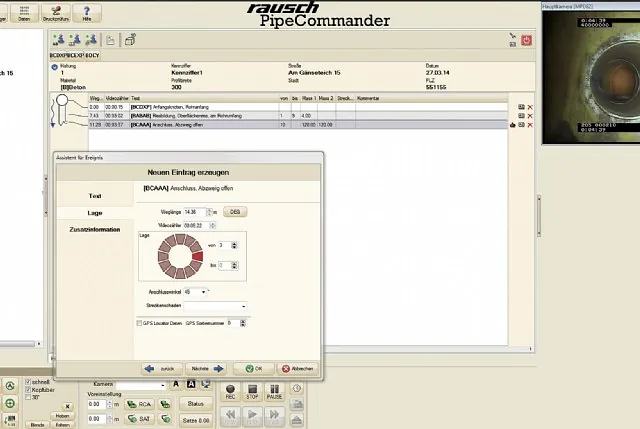This screenshot has height=429, width=640.
Task: Adjust the GPS Seitennummer spinner
Action: [x=243, y=323]
